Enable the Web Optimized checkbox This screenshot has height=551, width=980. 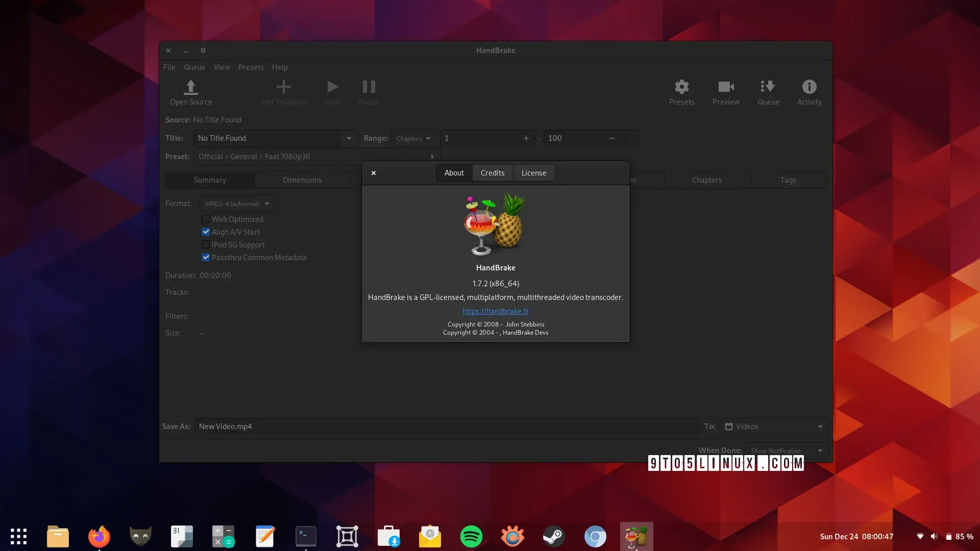pos(206,219)
